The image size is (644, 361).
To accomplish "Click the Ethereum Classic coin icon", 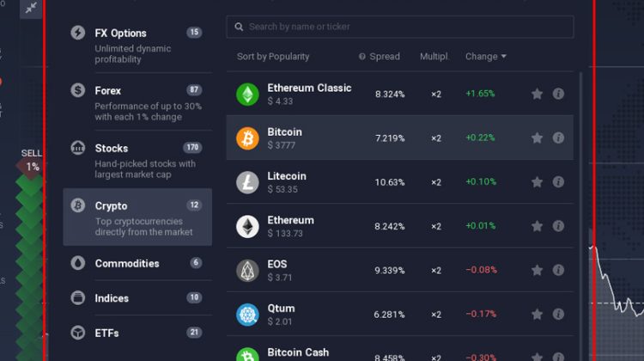I will pyautogui.click(x=247, y=95).
